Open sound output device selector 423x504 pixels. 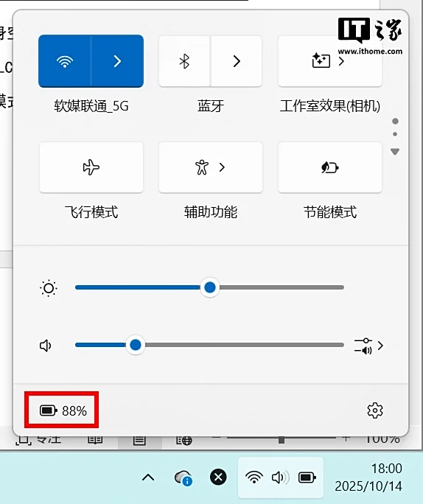click(369, 346)
